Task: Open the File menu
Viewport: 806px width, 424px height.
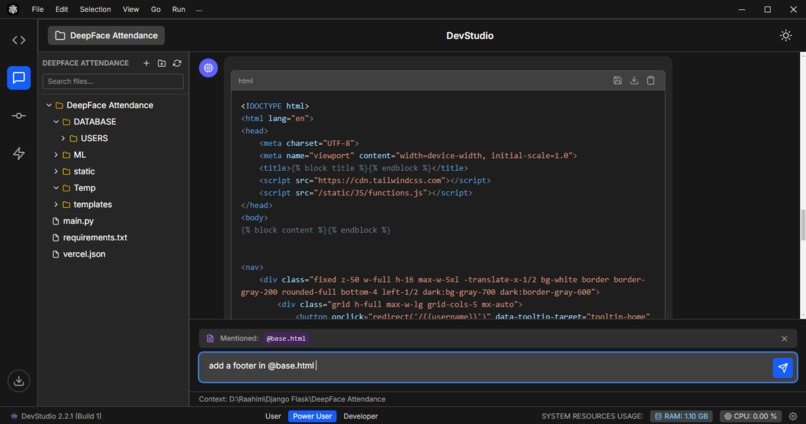Action: (x=38, y=9)
